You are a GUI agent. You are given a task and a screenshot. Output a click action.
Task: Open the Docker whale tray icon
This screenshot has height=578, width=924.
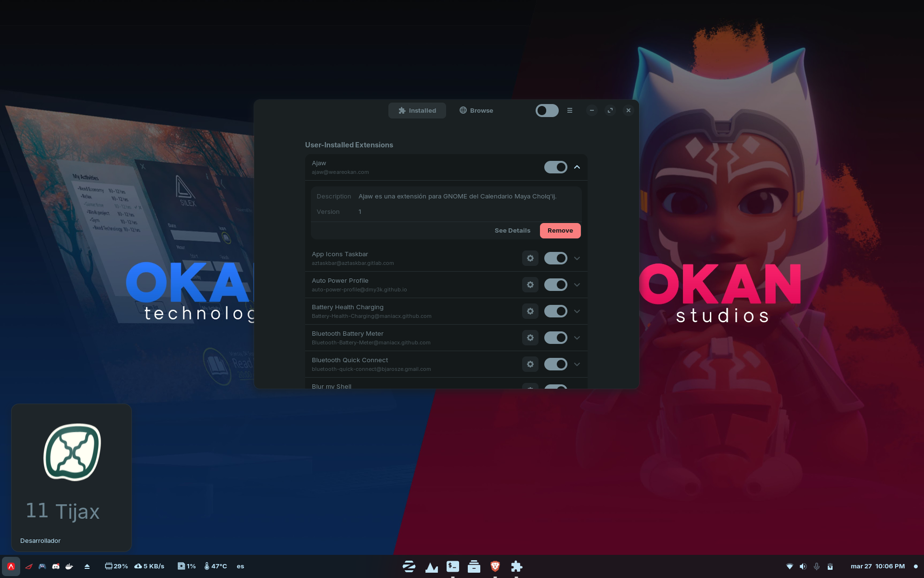[x=69, y=566]
